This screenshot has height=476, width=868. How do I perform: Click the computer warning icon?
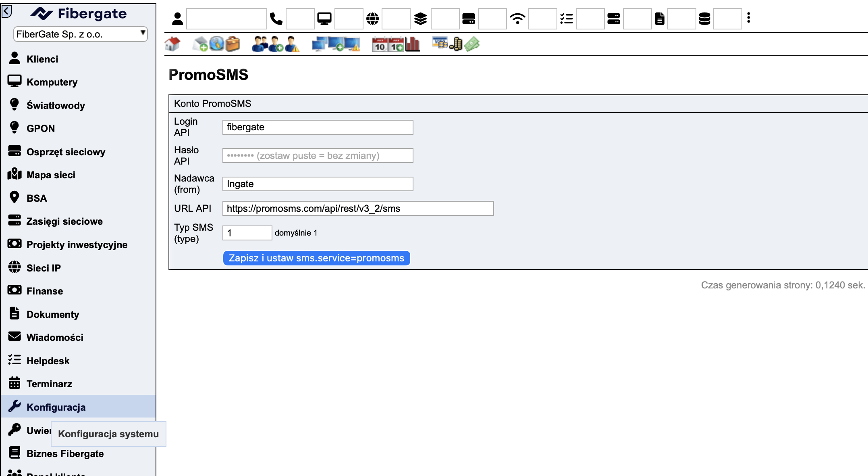pos(352,44)
